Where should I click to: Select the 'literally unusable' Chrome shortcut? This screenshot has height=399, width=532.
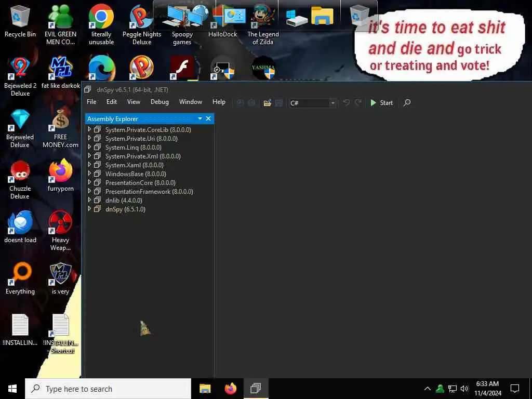[101, 24]
